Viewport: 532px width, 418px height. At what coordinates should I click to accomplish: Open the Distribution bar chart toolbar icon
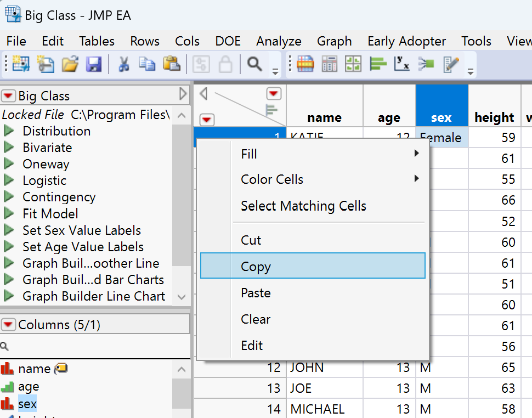pyautogui.click(x=378, y=65)
